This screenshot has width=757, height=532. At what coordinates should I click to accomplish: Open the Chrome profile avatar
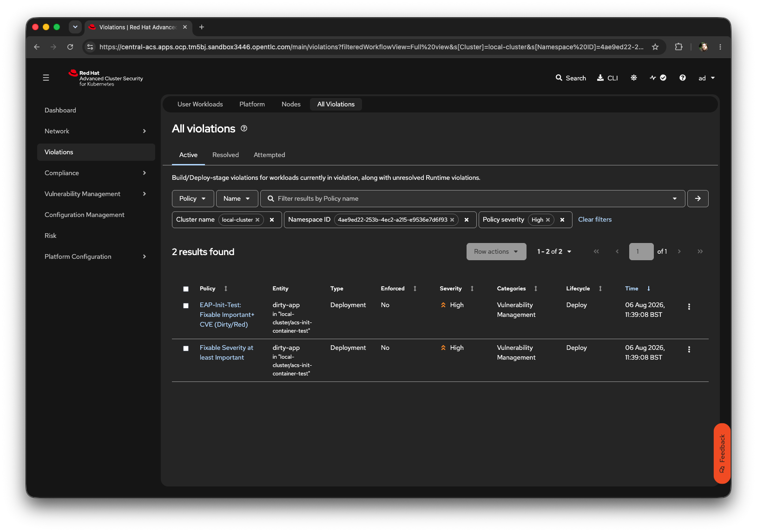click(x=704, y=47)
